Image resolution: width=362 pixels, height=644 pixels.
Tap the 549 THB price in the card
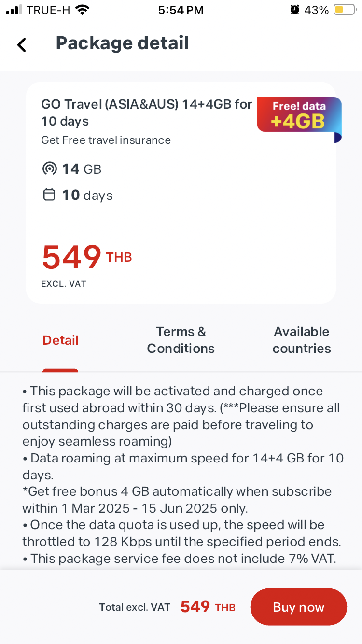pos(87,257)
